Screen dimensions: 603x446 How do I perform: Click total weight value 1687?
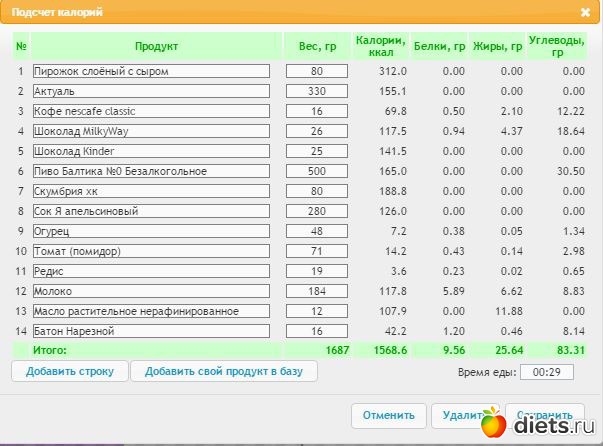337,350
